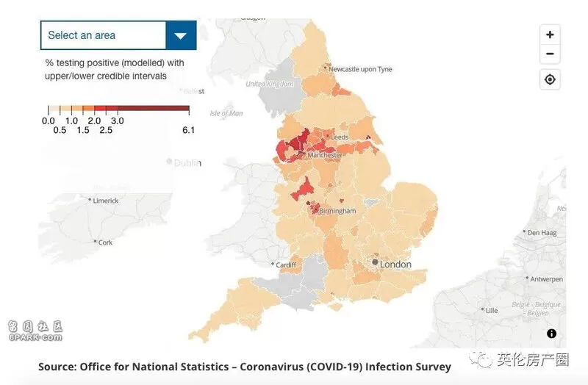588x385 pixels.
Task: Click the Cardiff city marker
Action: click(x=273, y=264)
